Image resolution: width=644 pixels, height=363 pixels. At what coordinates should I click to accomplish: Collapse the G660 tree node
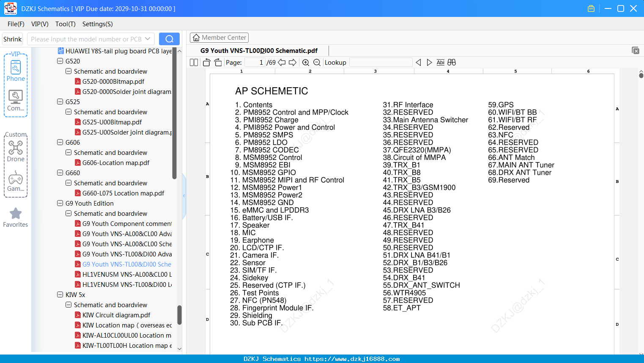tap(60, 173)
